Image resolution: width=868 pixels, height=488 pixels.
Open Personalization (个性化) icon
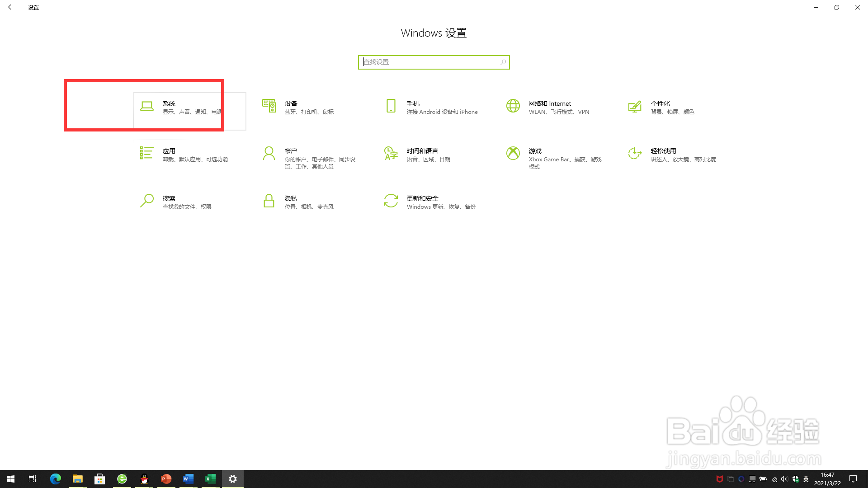tap(635, 107)
